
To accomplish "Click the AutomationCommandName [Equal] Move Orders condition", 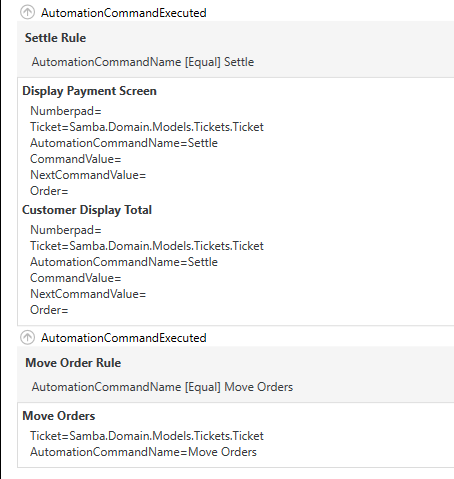I will pyautogui.click(x=162, y=387).
